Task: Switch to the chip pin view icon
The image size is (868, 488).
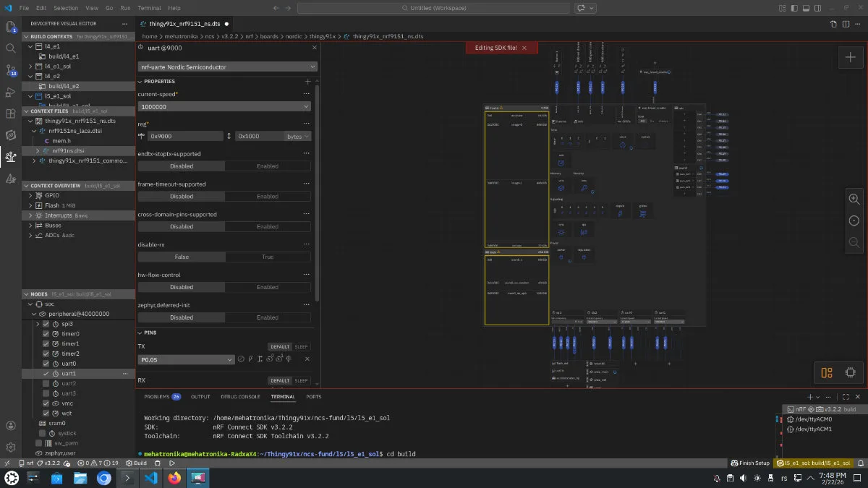Action: coord(851,373)
